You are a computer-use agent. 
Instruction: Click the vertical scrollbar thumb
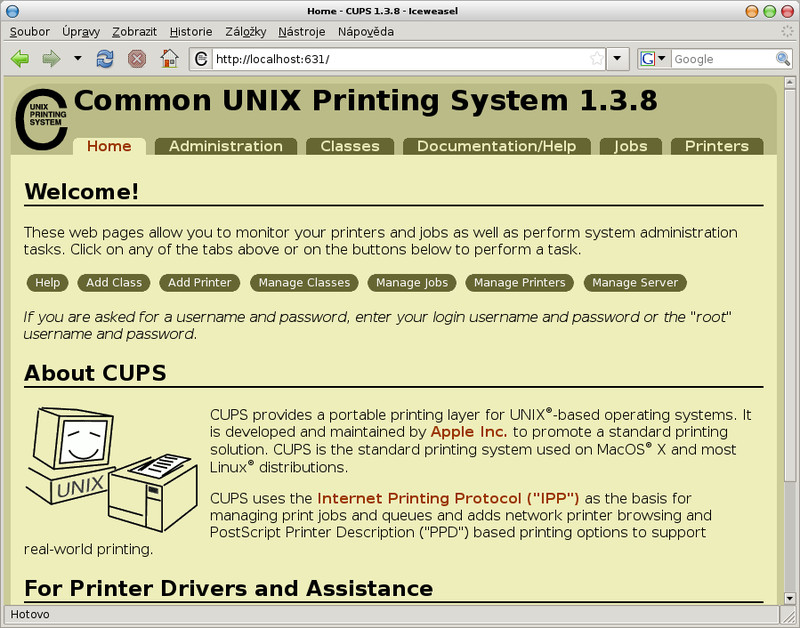(790, 284)
